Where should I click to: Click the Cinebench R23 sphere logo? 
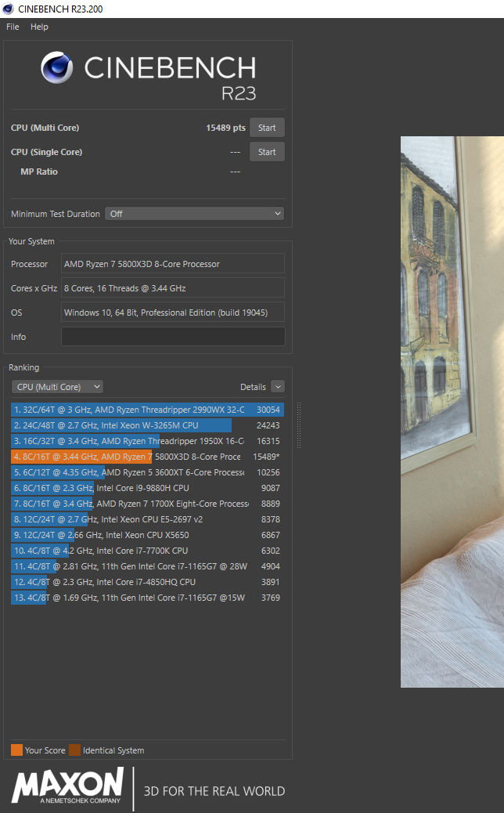click(57, 67)
